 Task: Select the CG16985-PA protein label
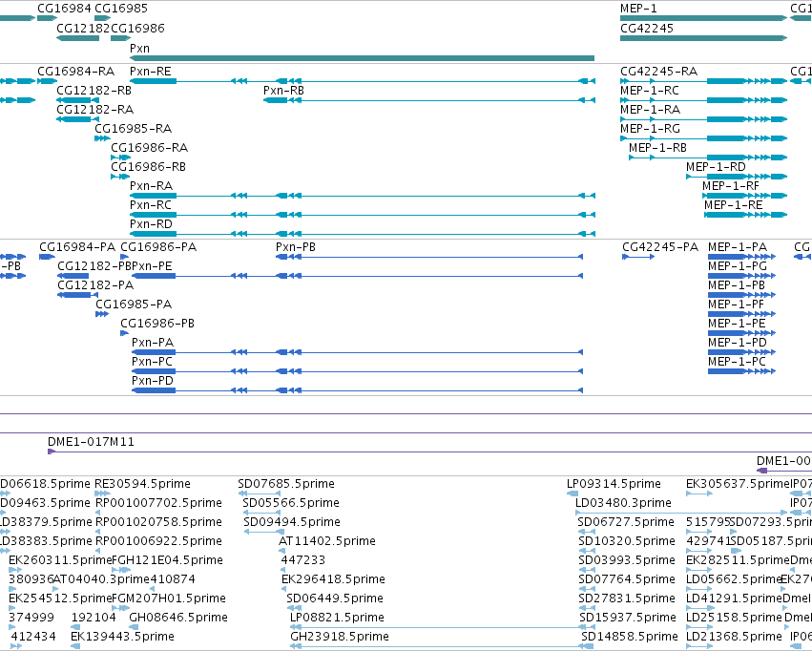[x=134, y=304]
